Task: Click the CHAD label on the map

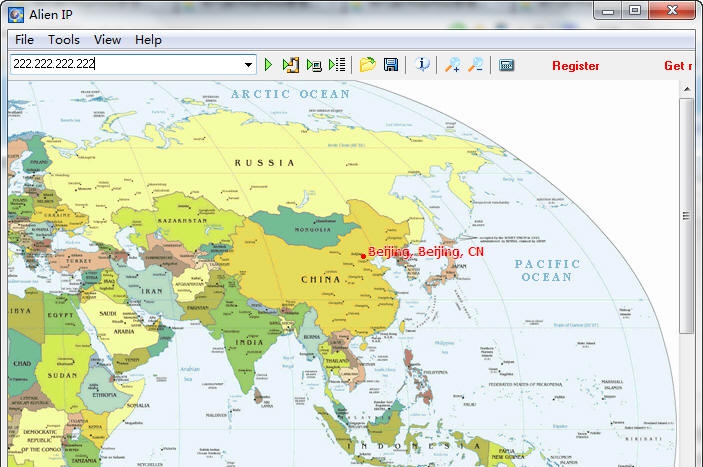Action: click(x=22, y=363)
